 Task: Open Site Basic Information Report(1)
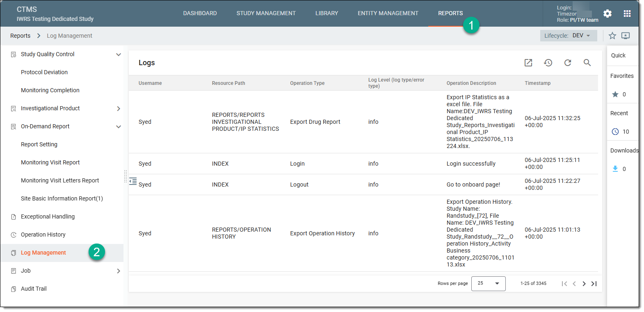point(62,198)
